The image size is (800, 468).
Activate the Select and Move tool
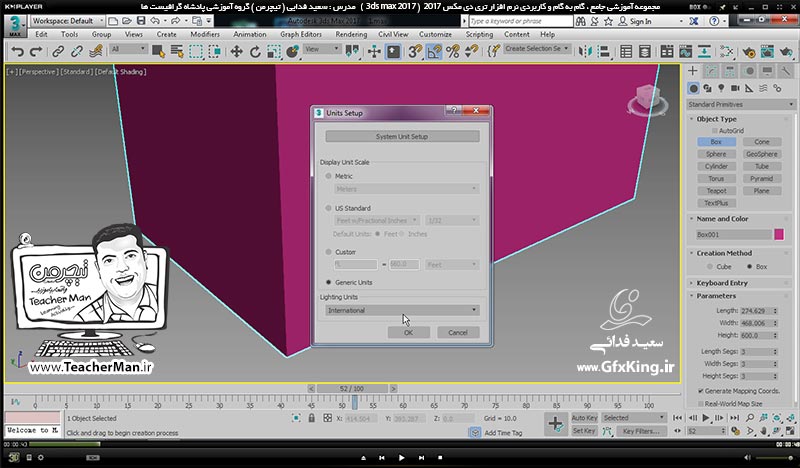coord(236,52)
